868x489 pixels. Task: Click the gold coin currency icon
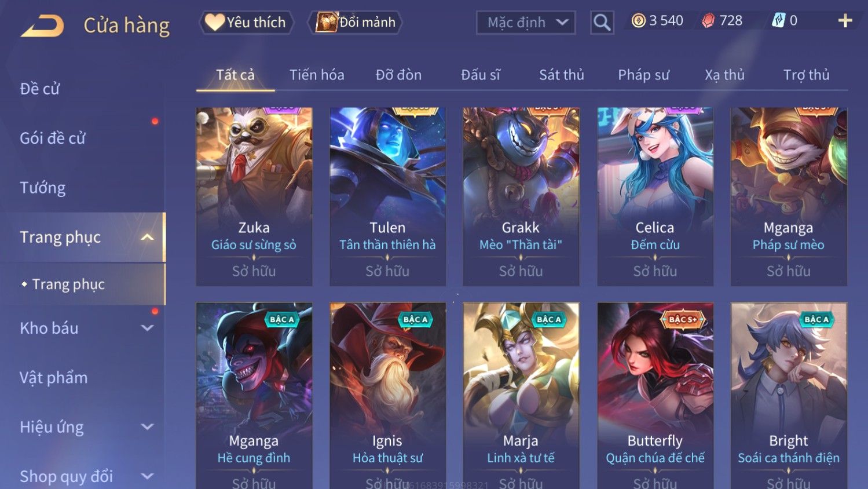(x=638, y=21)
